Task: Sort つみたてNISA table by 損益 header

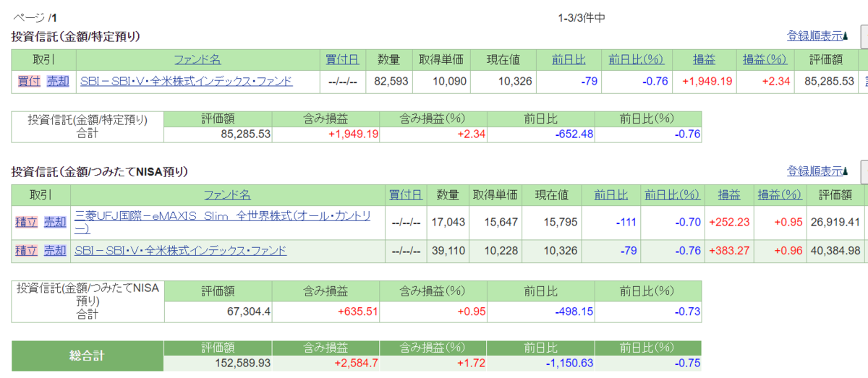Action: pyautogui.click(x=729, y=194)
